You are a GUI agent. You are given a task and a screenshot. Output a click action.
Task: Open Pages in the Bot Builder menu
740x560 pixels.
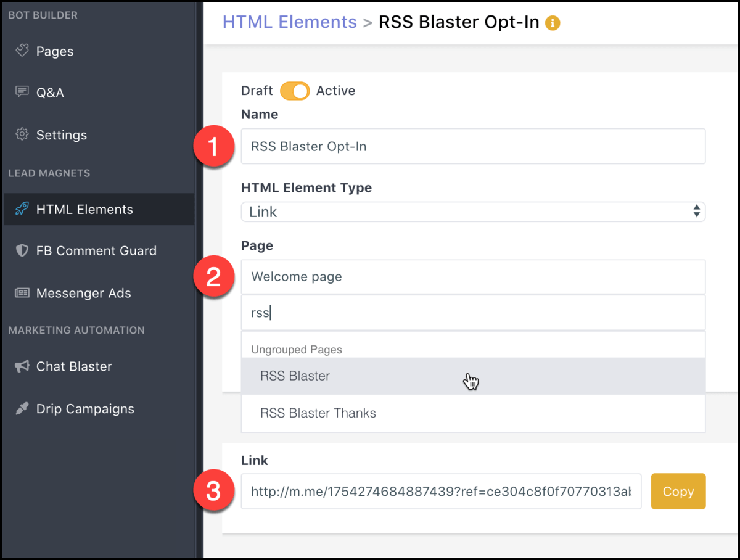[55, 51]
